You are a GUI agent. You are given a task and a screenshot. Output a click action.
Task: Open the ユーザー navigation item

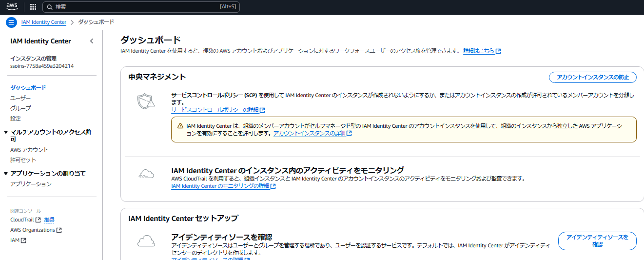point(20,98)
